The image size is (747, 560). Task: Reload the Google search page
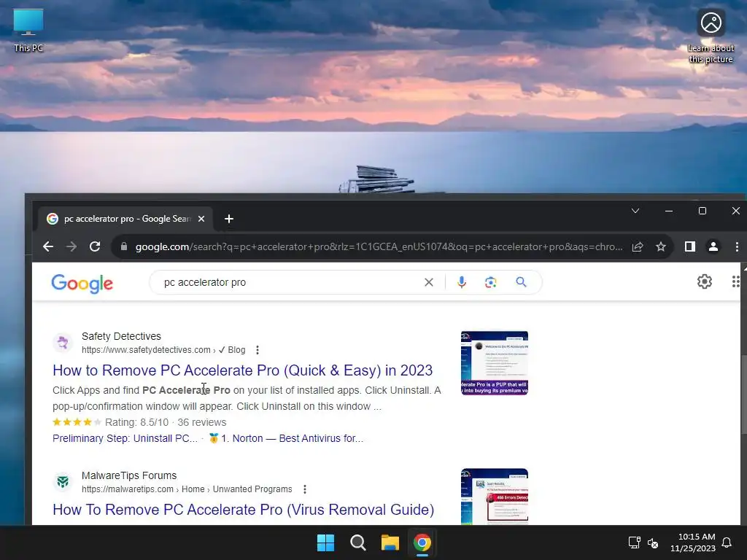[x=95, y=246]
